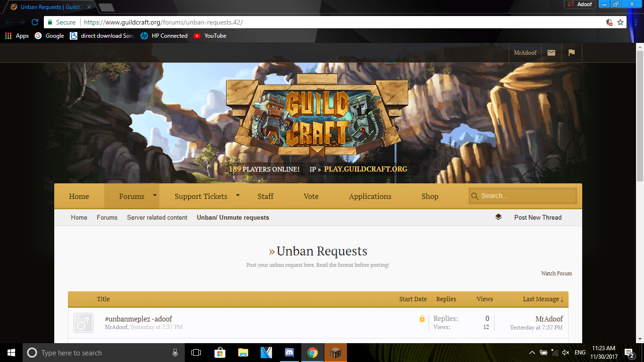Open Minecraft launcher from the taskbar

click(336, 353)
